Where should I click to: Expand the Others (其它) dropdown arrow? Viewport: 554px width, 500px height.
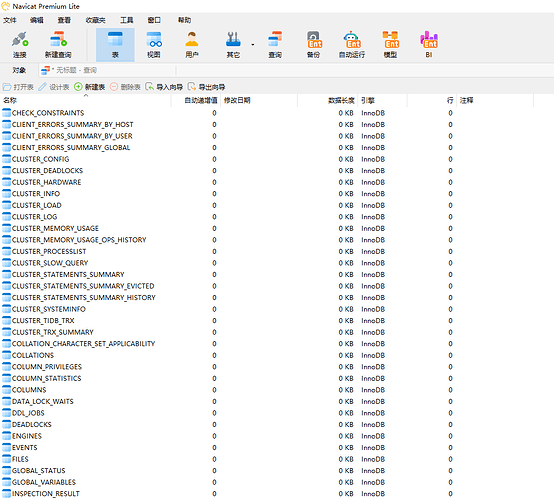(x=253, y=45)
